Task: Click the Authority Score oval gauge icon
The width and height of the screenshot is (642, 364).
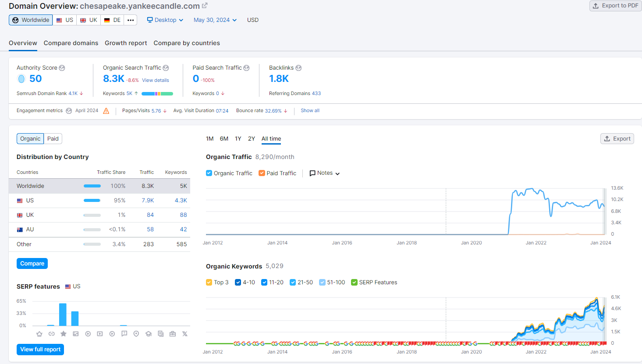Action: [21, 79]
